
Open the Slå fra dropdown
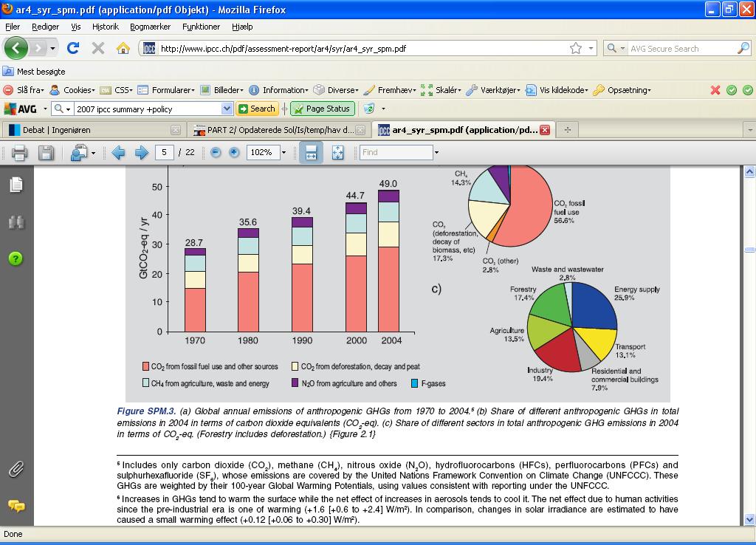(24, 90)
